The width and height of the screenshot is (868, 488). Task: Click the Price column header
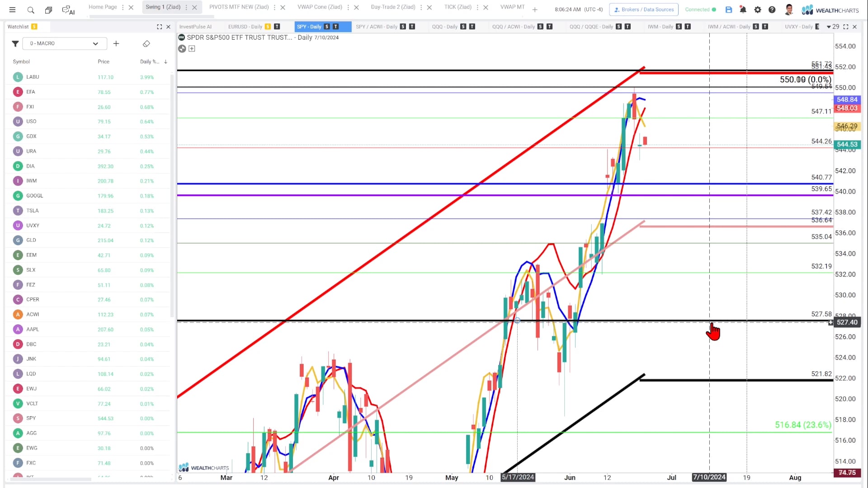tap(104, 61)
